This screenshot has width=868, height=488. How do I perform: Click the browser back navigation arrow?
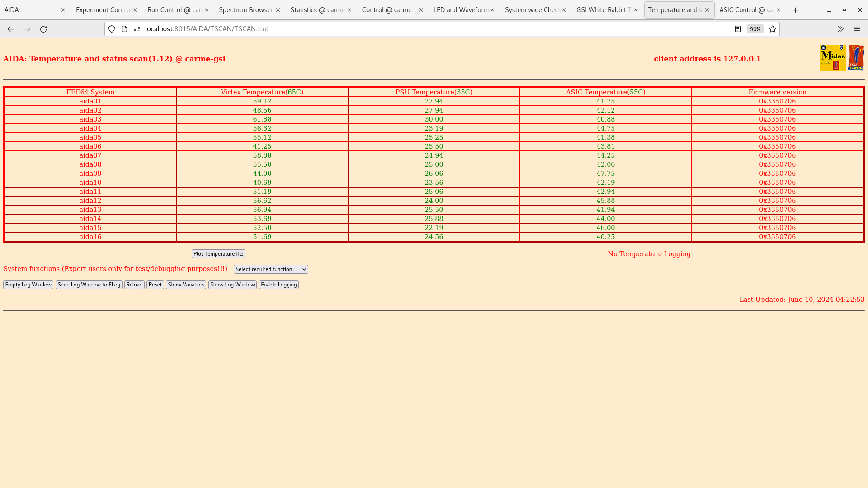click(x=11, y=28)
